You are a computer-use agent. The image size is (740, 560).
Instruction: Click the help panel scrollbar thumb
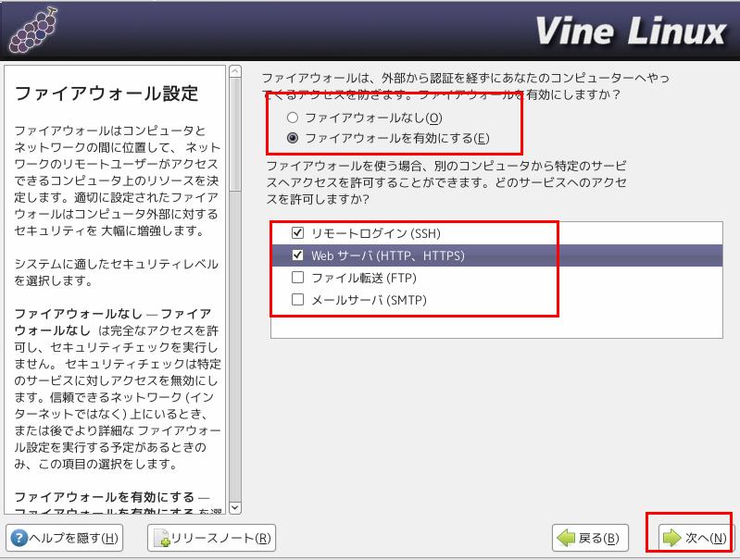click(x=235, y=134)
